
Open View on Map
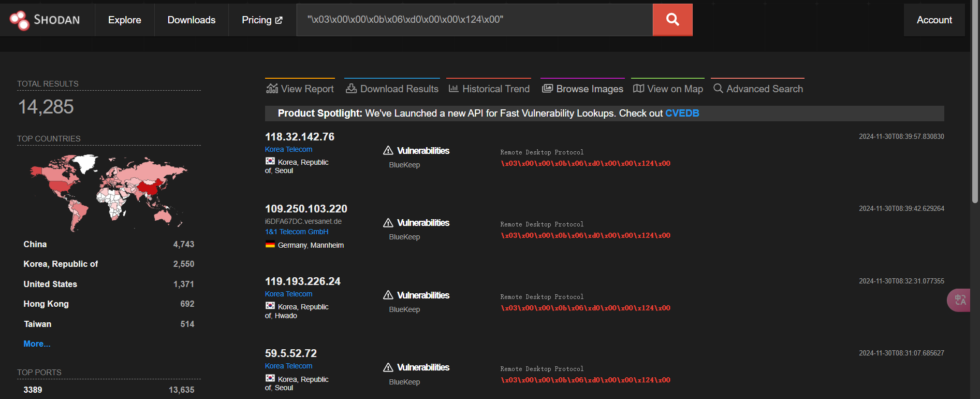(668, 89)
